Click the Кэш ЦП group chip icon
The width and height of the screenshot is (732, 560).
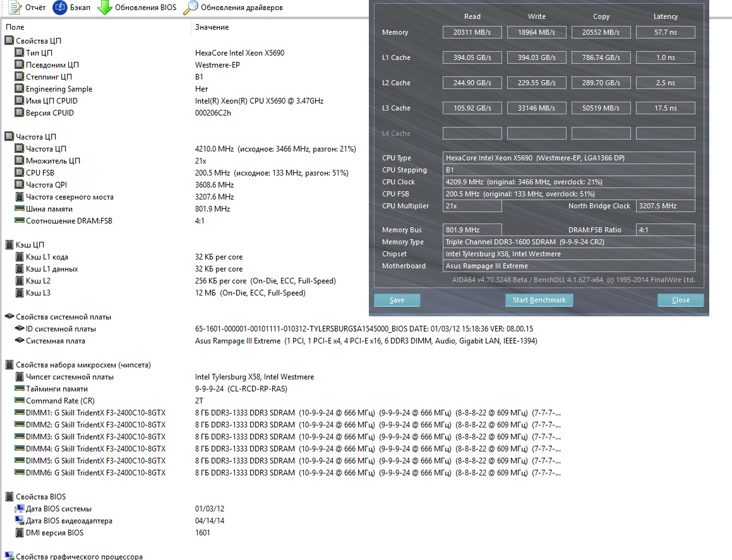pyautogui.click(x=9, y=244)
